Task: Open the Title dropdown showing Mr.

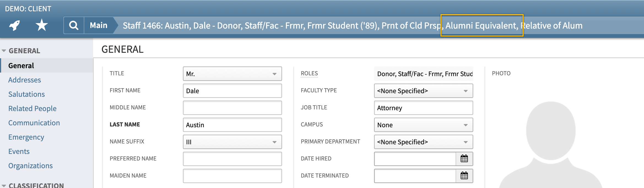Action: coord(274,74)
